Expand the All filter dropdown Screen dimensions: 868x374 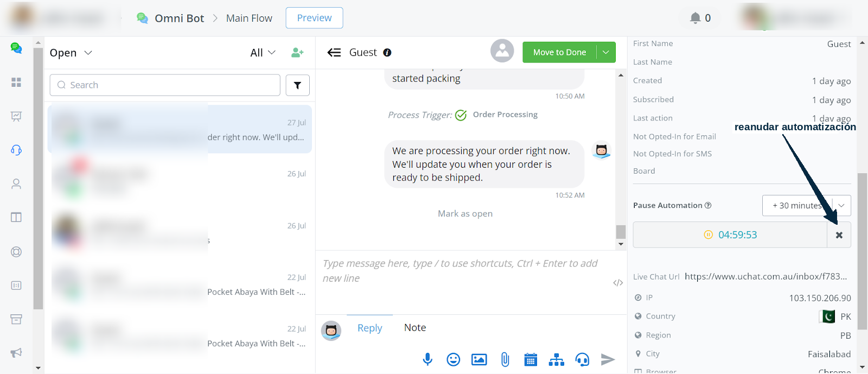pos(263,53)
